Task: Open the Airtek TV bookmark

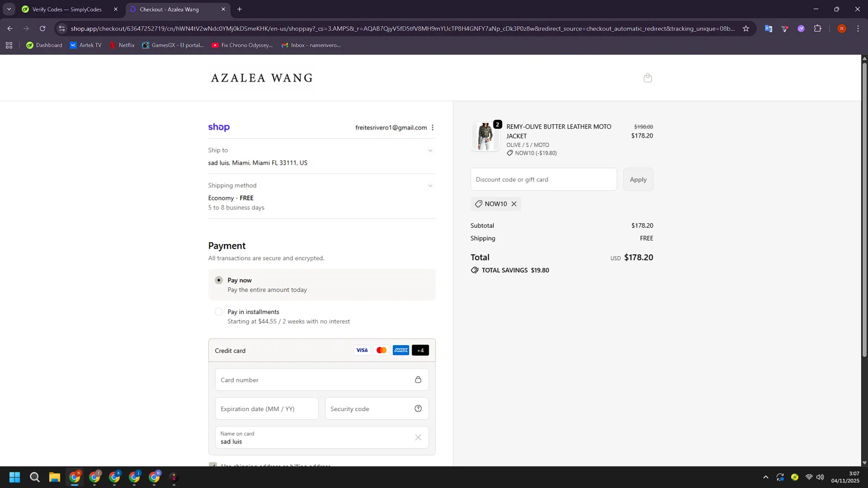Action: tap(85, 45)
